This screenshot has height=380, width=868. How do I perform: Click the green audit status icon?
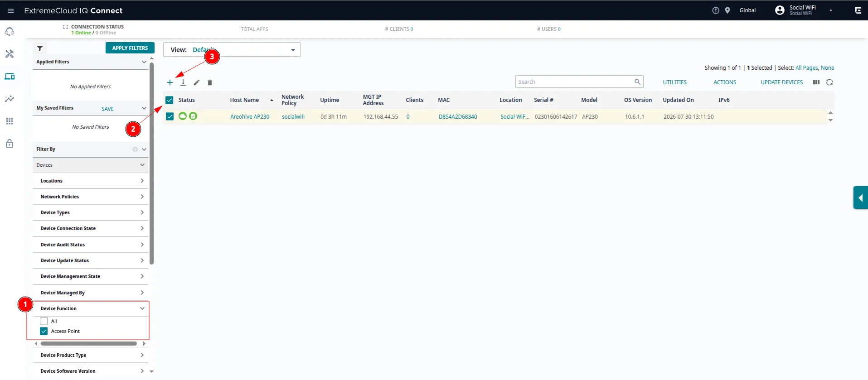click(x=193, y=116)
